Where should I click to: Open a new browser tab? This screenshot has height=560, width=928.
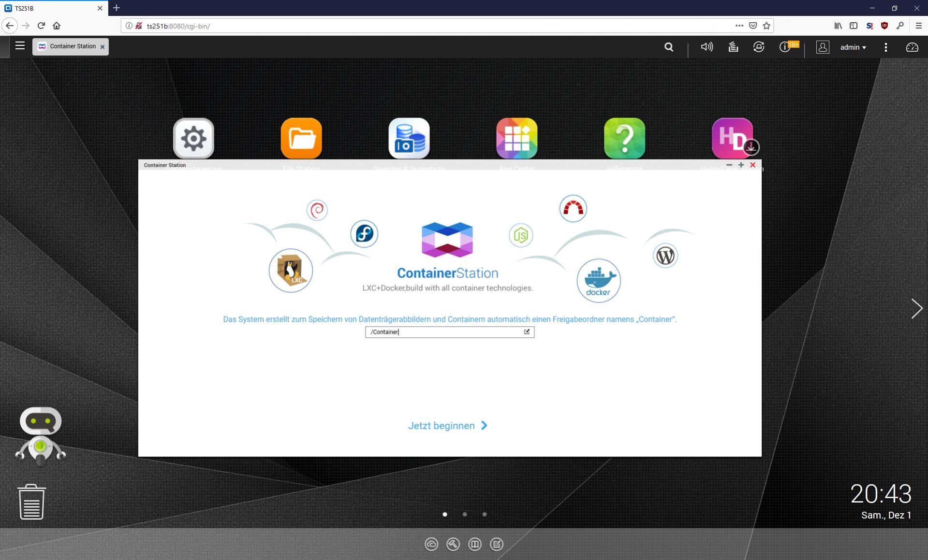click(117, 8)
